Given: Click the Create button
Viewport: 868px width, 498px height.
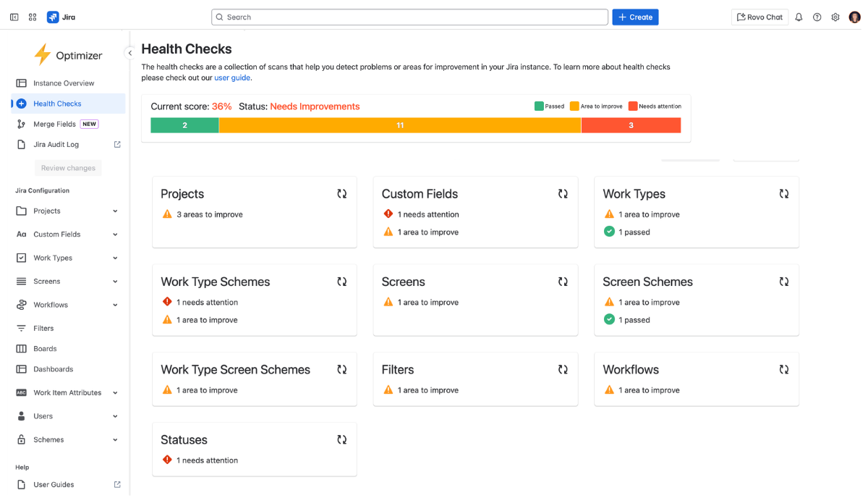Looking at the screenshot, I should 634,16.
